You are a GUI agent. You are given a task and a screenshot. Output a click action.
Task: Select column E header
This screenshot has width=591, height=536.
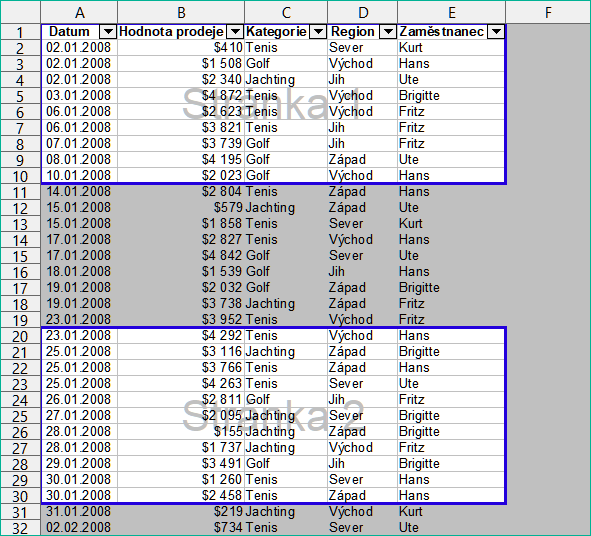click(x=452, y=12)
